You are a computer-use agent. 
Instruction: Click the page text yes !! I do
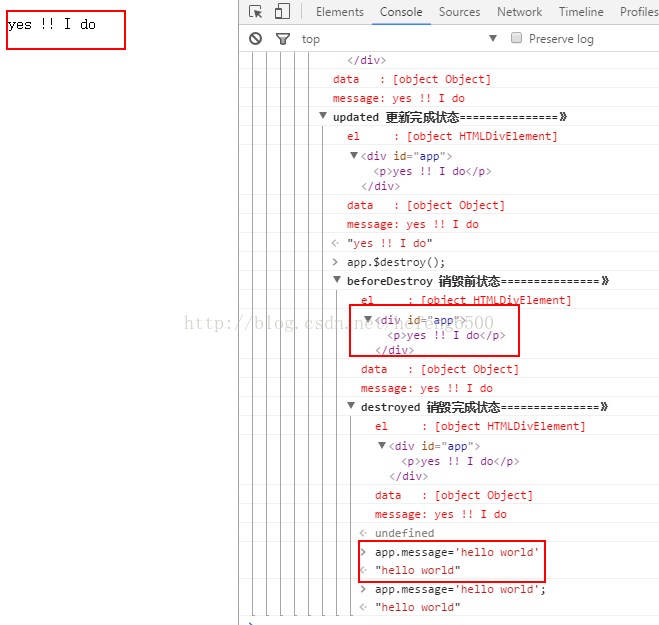pyautogui.click(x=52, y=24)
